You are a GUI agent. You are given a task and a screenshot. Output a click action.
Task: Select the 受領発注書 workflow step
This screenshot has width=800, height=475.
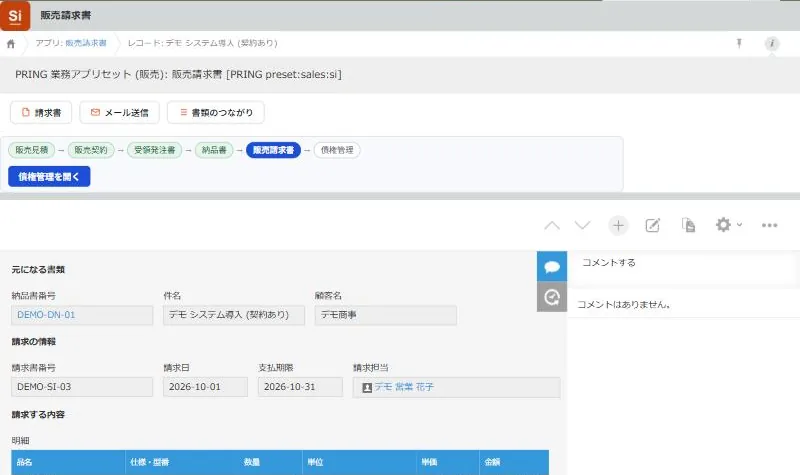155,150
